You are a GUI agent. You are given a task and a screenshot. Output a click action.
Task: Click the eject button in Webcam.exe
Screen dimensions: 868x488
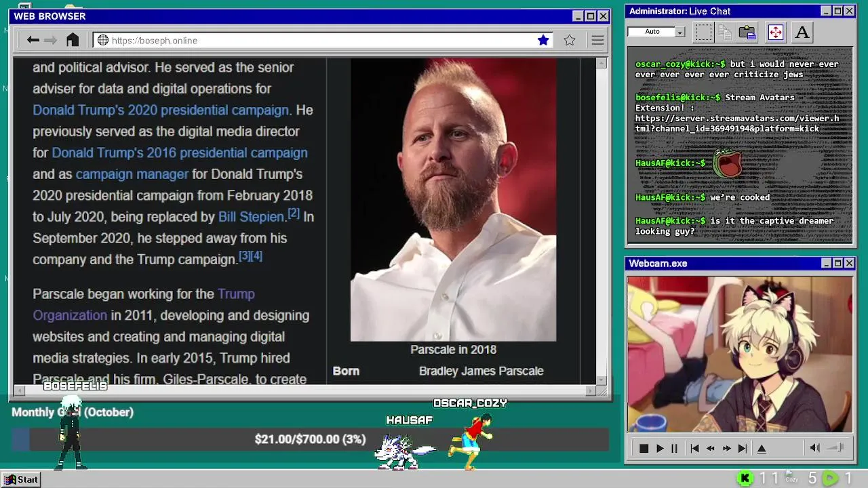[x=762, y=448]
